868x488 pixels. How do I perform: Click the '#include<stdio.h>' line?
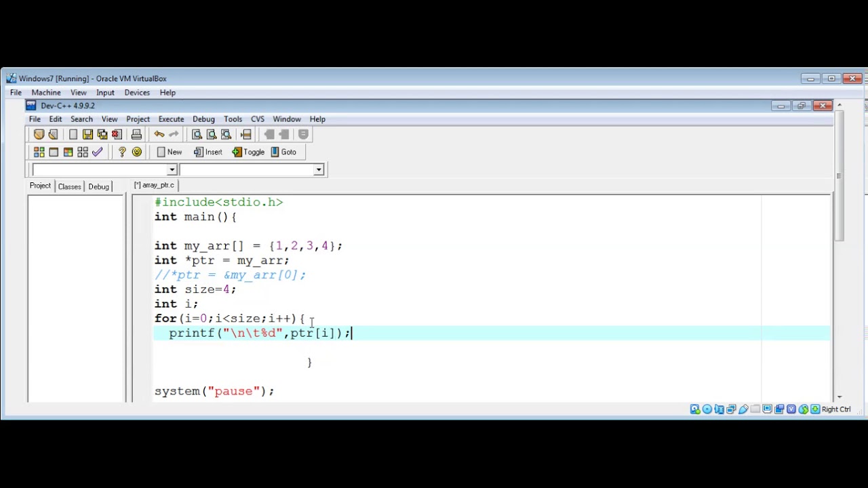[218, 202]
